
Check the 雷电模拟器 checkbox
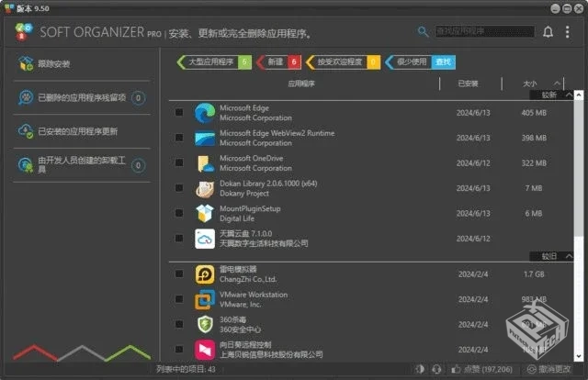pos(179,274)
